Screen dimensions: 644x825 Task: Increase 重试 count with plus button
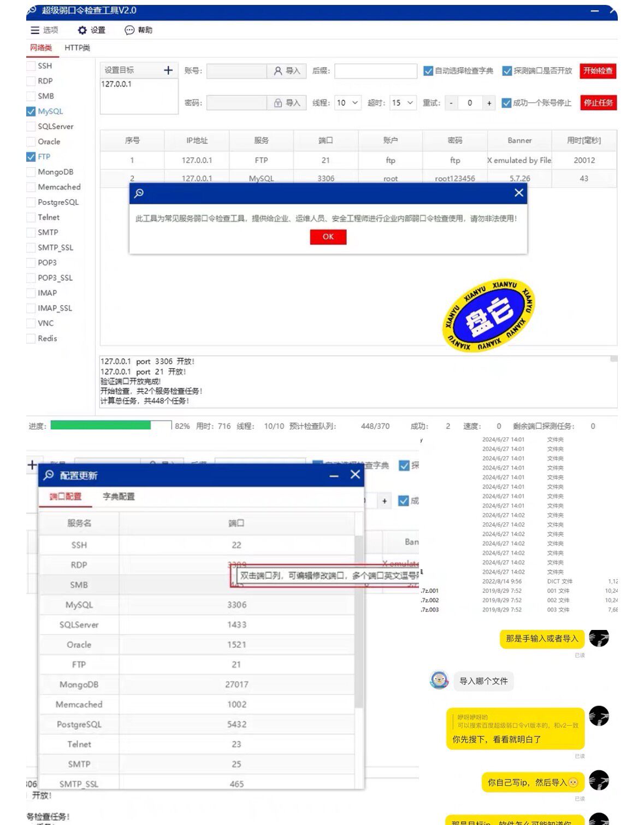489,103
